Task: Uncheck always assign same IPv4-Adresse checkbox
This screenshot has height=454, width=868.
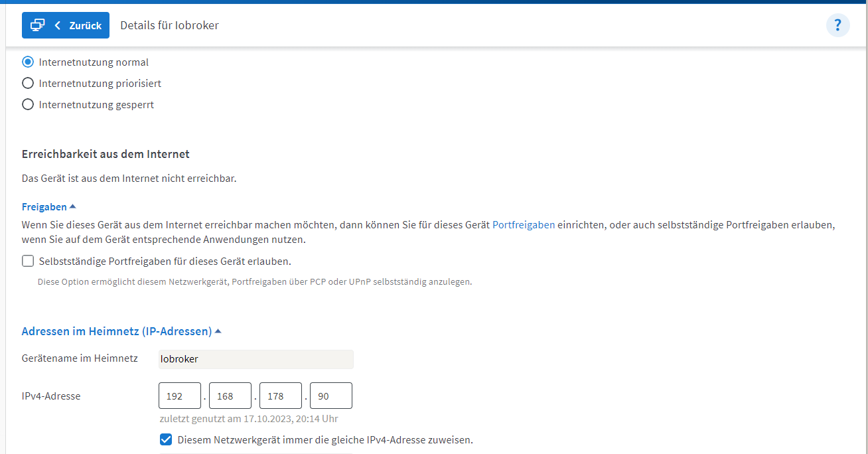Action: click(x=166, y=439)
